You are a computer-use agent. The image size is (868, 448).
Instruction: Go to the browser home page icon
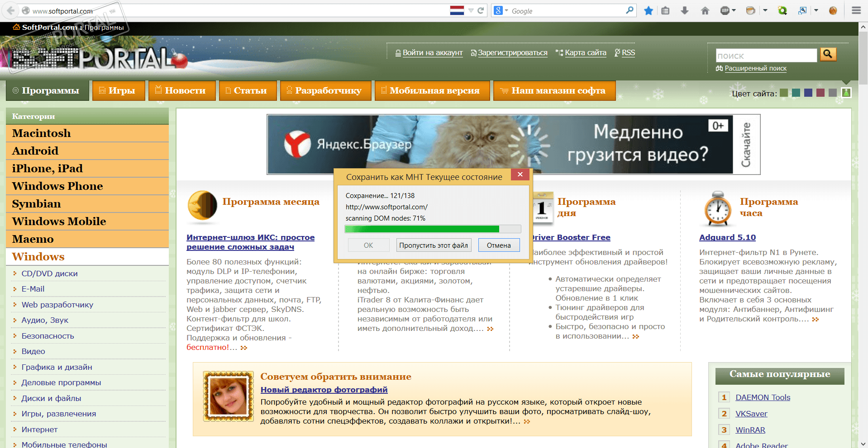pyautogui.click(x=705, y=10)
